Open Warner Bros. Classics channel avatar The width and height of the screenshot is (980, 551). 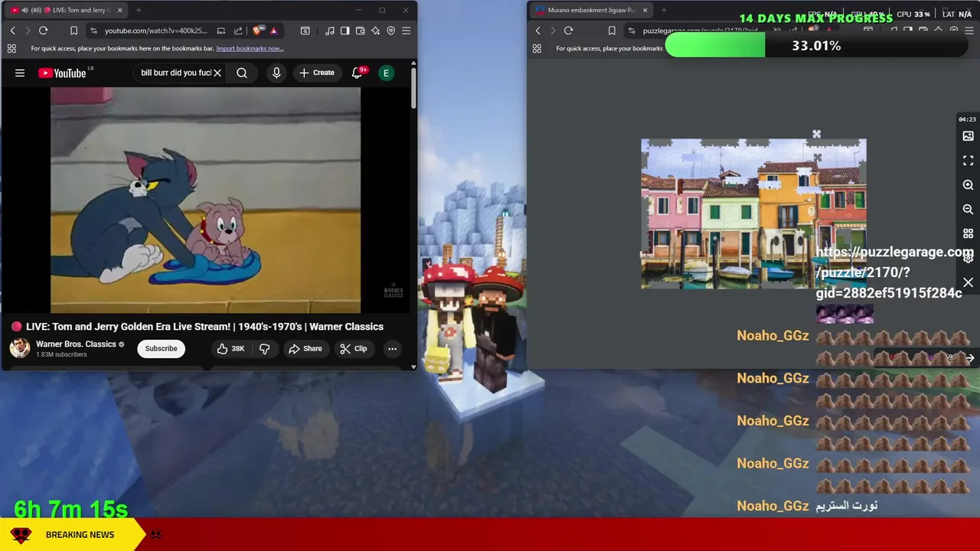[20, 348]
